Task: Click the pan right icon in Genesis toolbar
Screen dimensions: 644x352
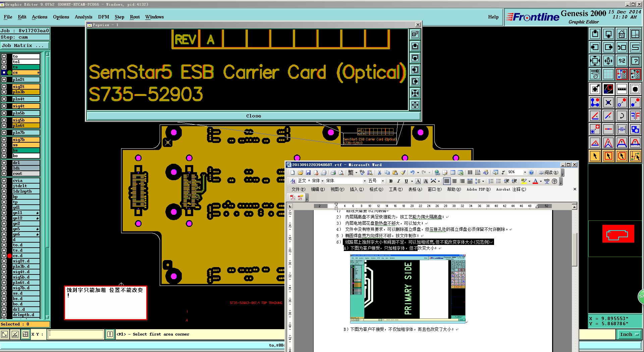Action: pos(608,47)
